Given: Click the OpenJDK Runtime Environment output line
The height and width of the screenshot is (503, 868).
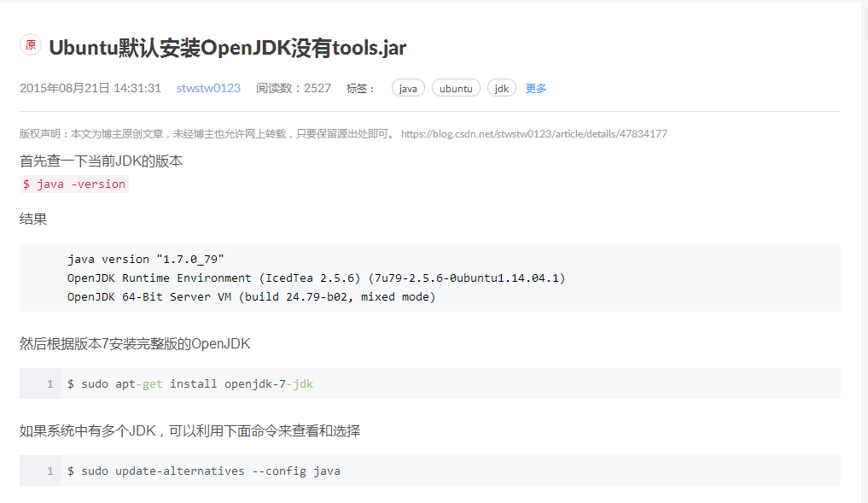Looking at the screenshot, I should [316, 278].
